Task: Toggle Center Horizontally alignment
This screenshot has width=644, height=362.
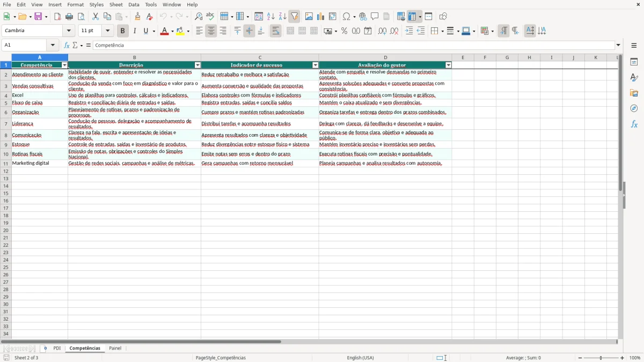Action: tap(211, 31)
